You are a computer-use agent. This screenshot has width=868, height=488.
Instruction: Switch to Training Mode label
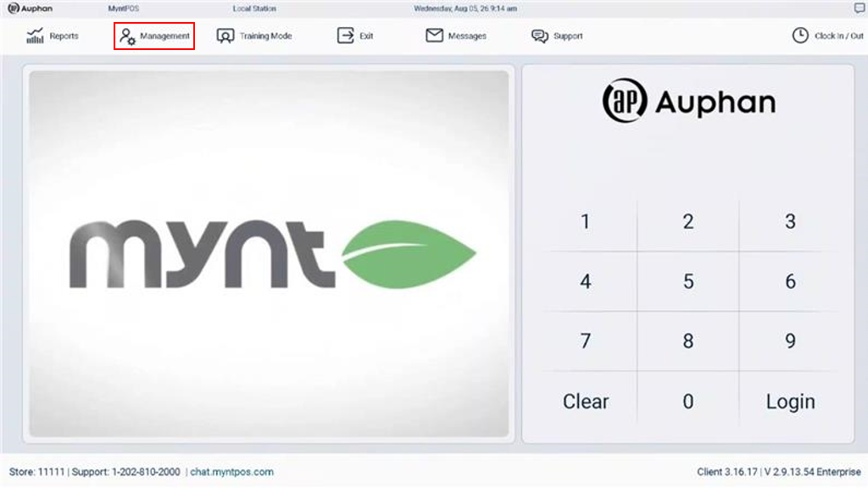[265, 36]
